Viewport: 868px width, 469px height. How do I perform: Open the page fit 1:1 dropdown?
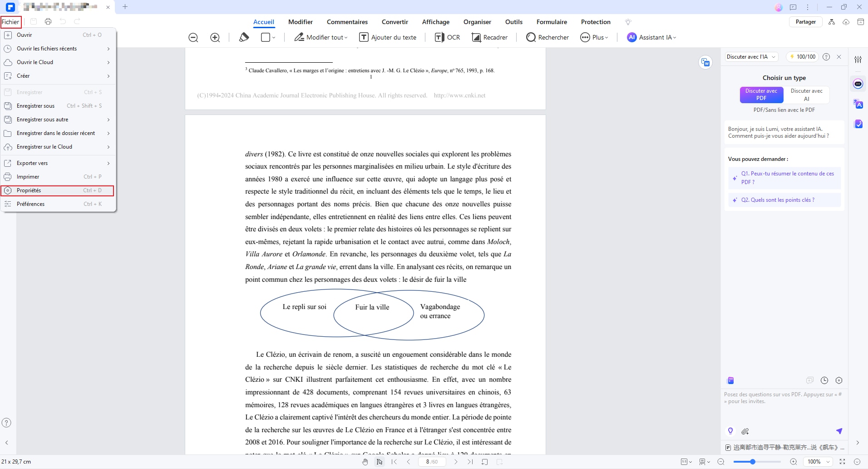[x=686, y=462]
